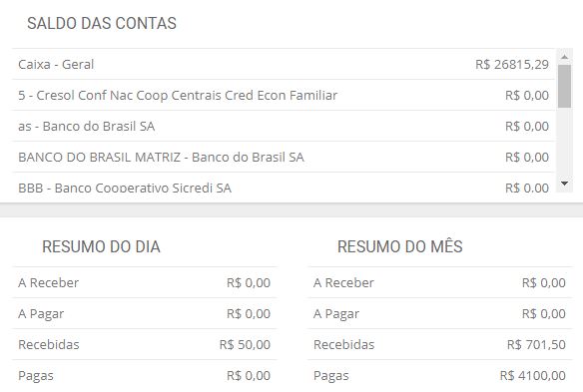Screen dimensions: 583x392
Task: Click the accounts list scrollbar thumb
Action: tap(564, 87)
